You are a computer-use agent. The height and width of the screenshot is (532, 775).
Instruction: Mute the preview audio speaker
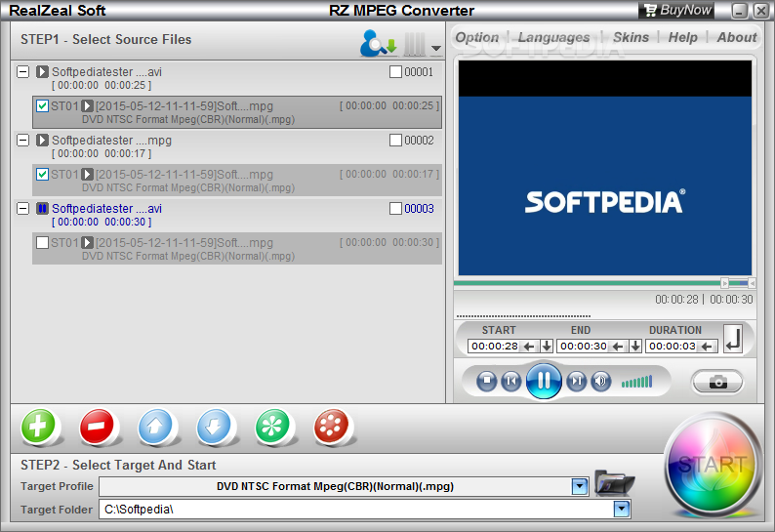point(600,382)
